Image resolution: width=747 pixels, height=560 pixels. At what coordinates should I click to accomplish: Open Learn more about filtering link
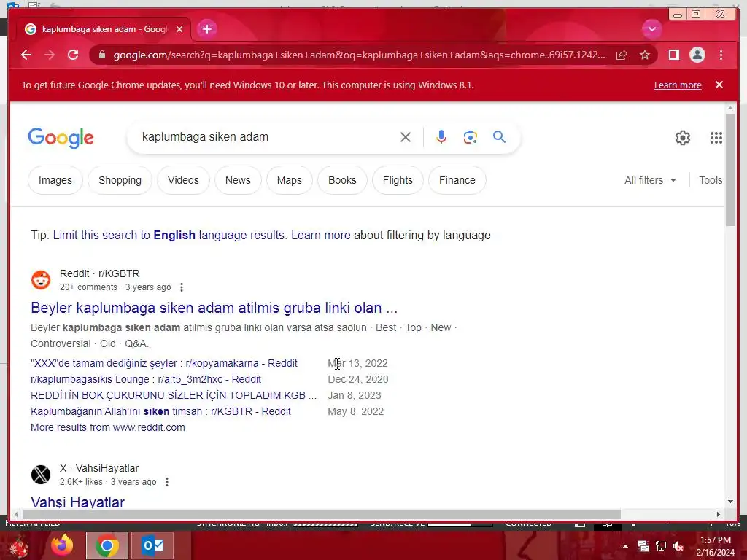321,236
